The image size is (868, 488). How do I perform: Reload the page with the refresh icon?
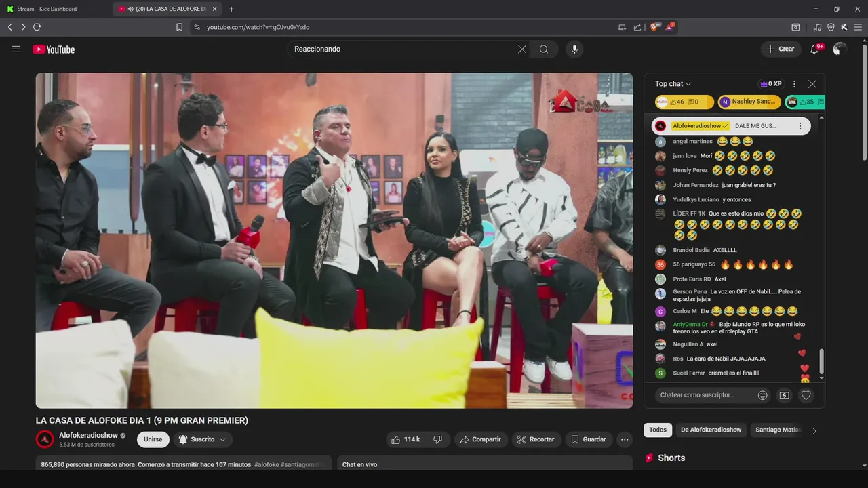(x=37, y=27)
